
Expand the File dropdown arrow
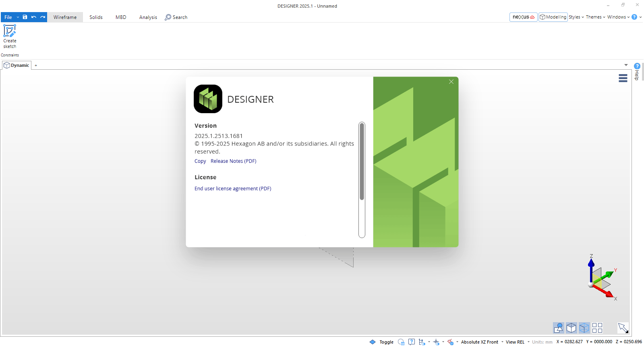pyautogui.click(x=18, y=17)
